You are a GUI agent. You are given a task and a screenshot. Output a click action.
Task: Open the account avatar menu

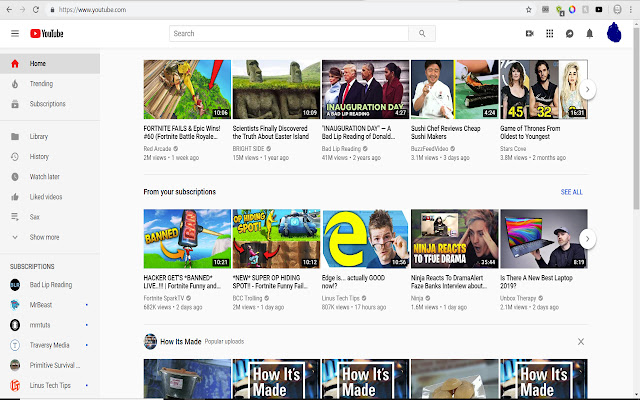click(614, 33)
